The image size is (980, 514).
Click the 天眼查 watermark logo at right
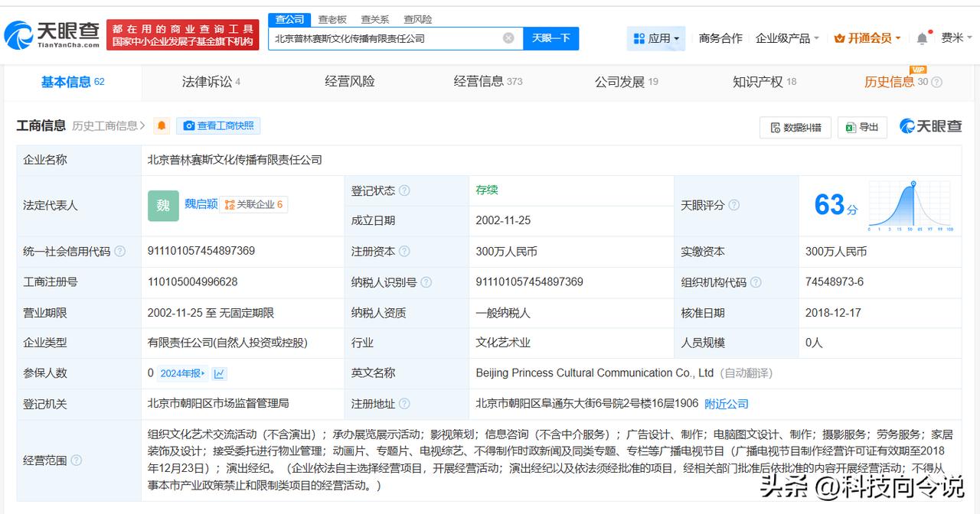point(930,126)
